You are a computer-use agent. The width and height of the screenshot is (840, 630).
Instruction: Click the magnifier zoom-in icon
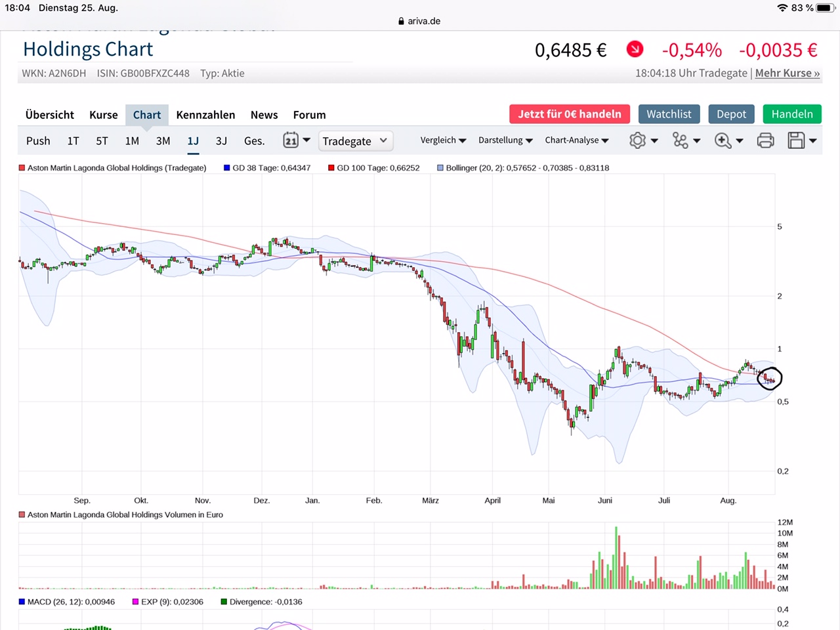coord(723,140)
